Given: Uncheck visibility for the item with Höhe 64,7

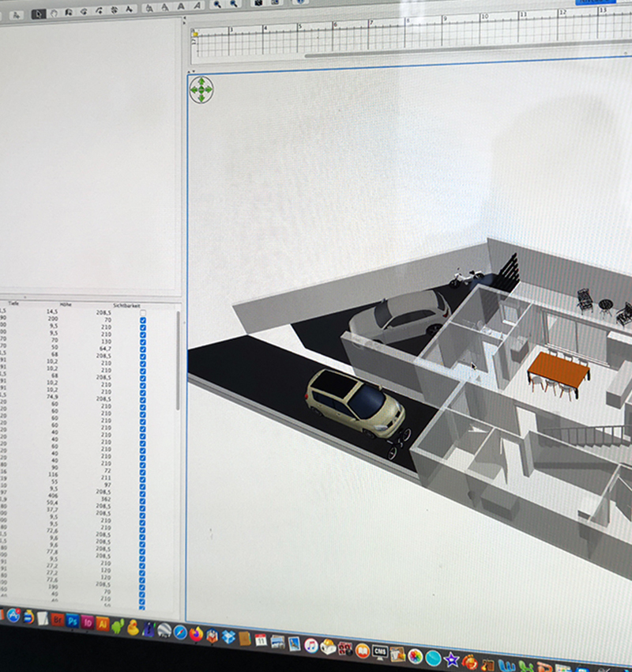Looking at the screenshot, I should click(x=143, y=347).
